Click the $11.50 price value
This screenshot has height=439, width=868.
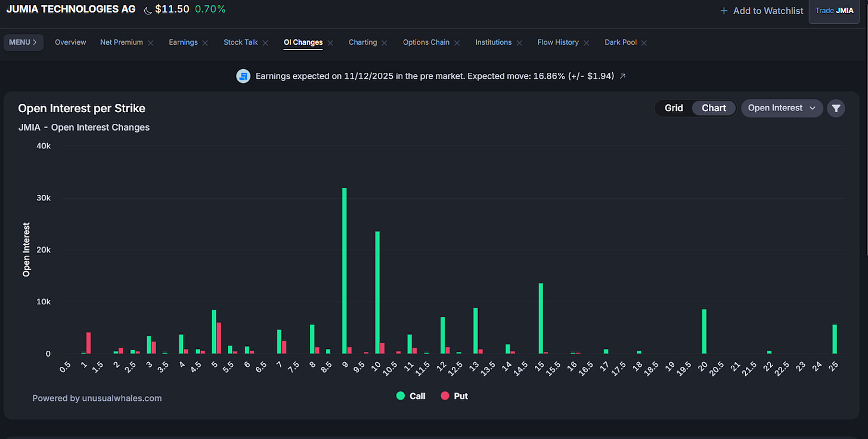coord(172,10)
